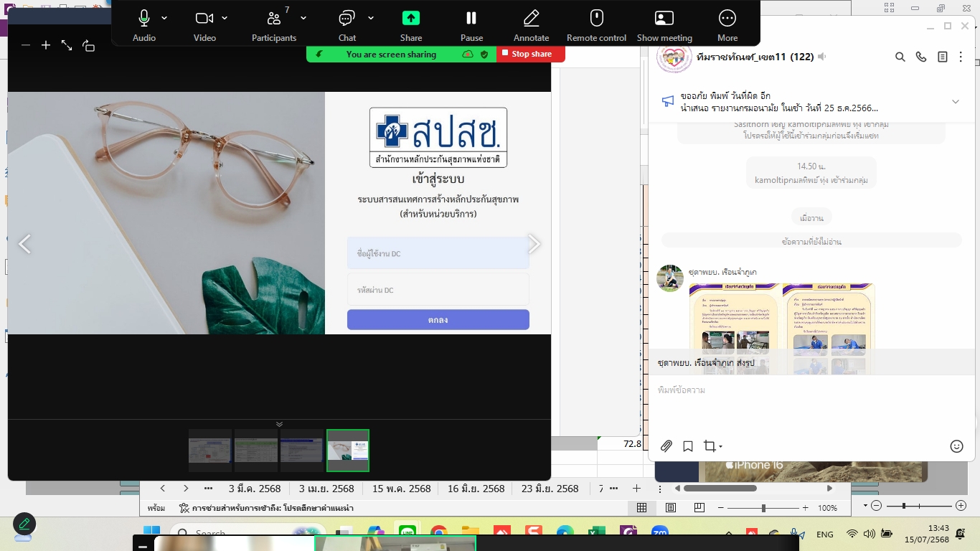The width and height of the screenshot is (980, 551).
Task: Collapse the thumbnail strip with double chevron
Action: click(x=279, y=424)
